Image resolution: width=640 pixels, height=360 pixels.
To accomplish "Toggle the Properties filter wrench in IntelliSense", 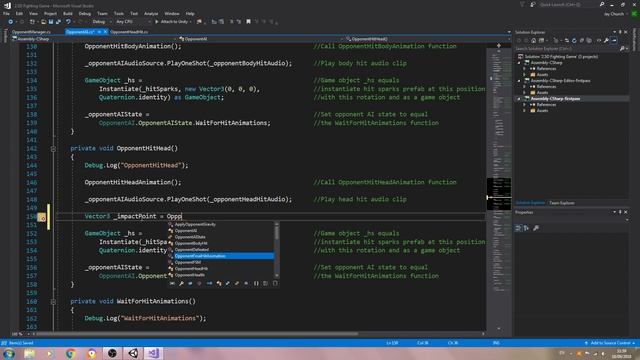I will coord(181,283).
